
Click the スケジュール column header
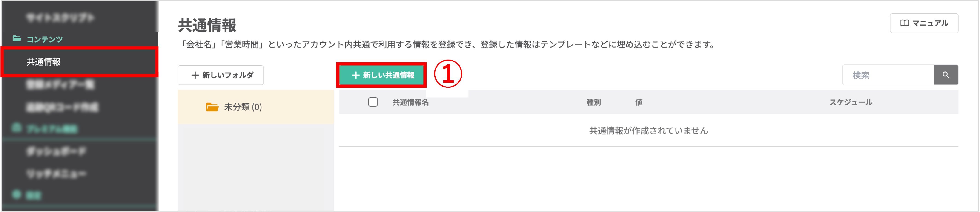click(x=851, y=102)
